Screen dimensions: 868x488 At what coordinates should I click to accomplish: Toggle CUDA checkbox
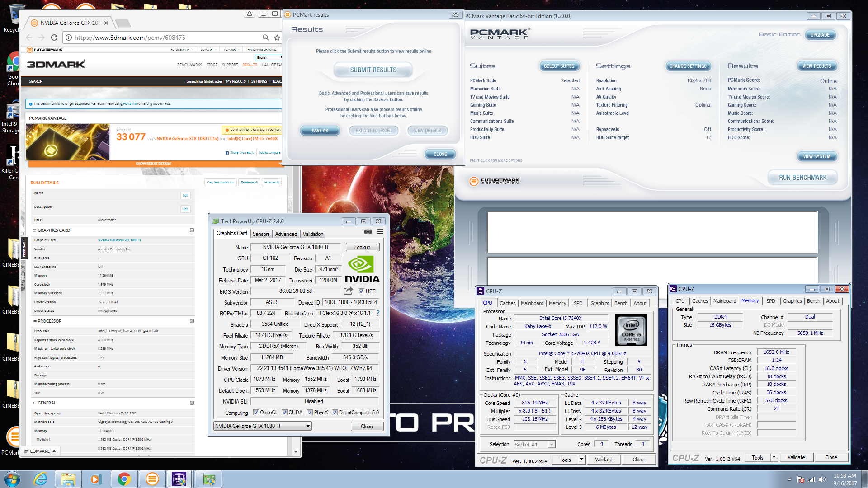coord(284,413)
